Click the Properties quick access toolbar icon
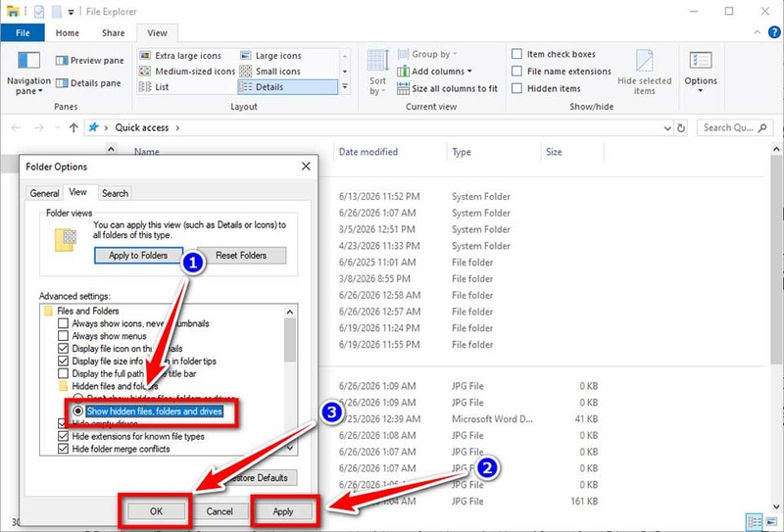784x532 pixels. 39,11
